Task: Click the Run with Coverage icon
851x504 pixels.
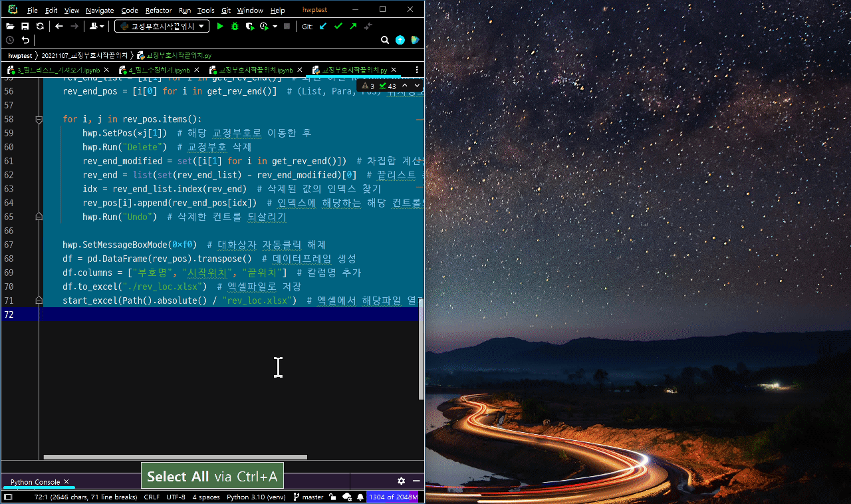Action: 250,26
